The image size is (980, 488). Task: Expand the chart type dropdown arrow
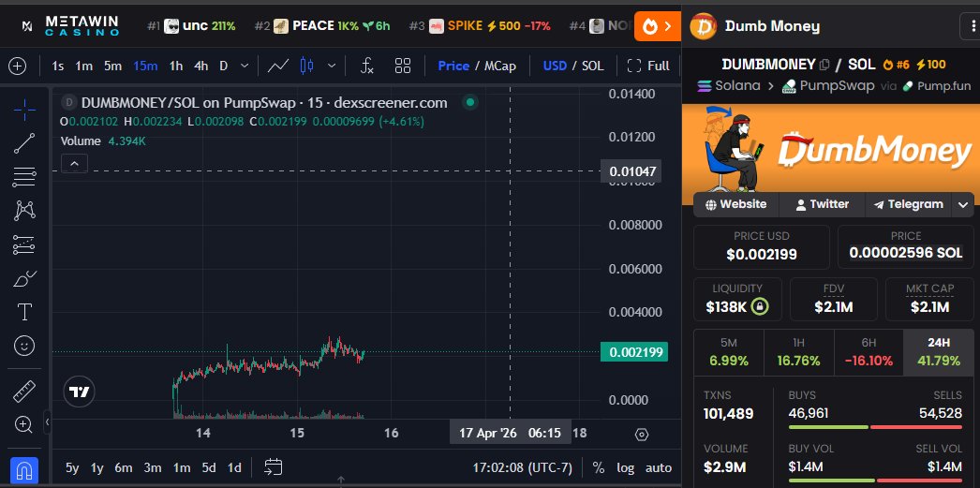pos(332,66)
